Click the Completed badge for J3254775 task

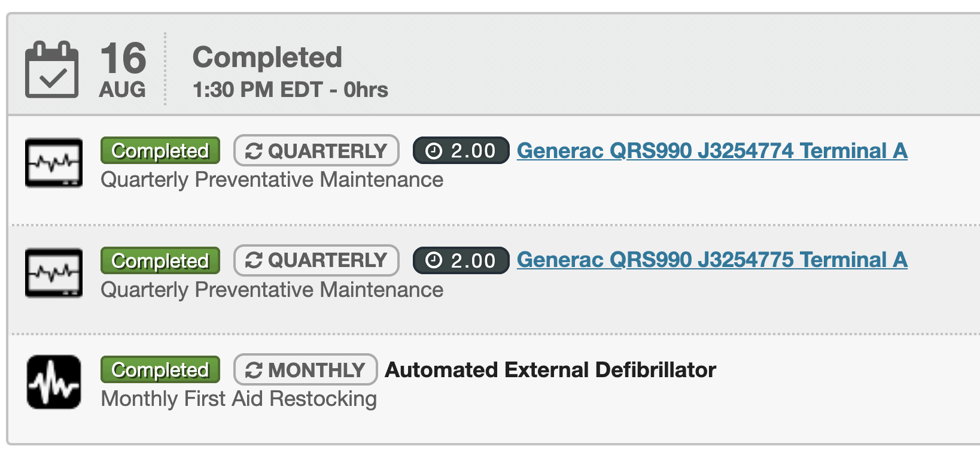tap(160, 260)
